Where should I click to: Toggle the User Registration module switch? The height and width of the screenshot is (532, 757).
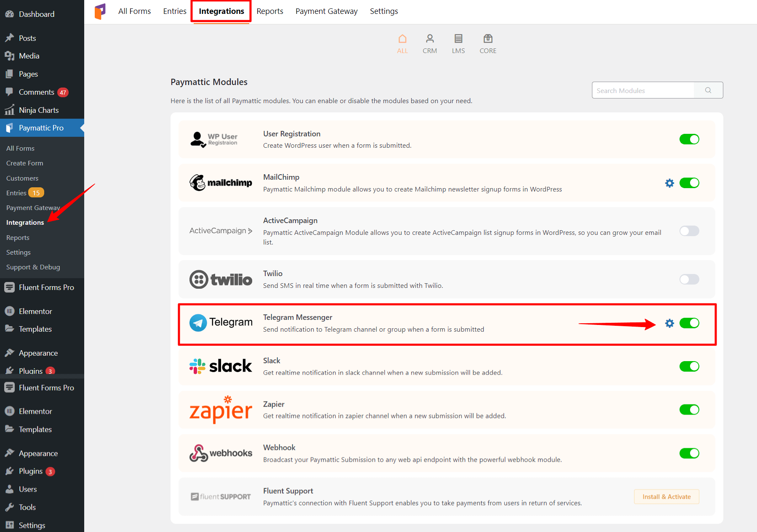[x=689, y=139]
